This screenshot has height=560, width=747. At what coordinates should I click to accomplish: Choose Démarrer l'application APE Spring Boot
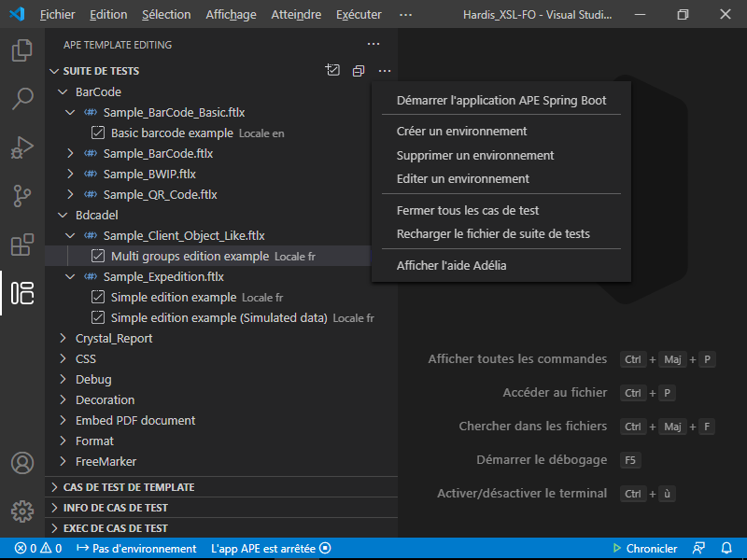point(501,101)
